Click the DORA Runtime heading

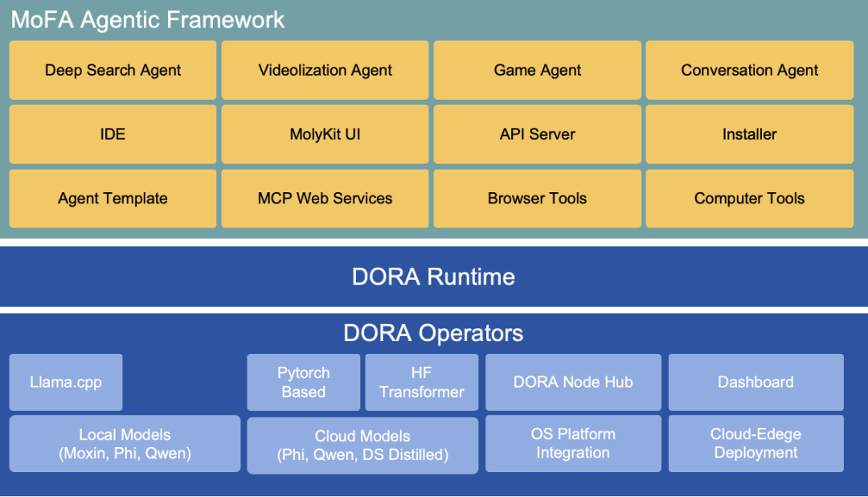click(x=433, y=277)
